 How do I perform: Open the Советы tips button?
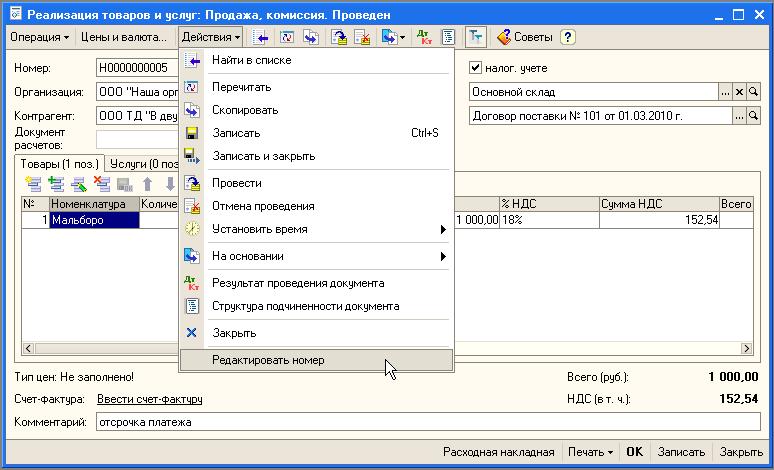tap(525, 38)
